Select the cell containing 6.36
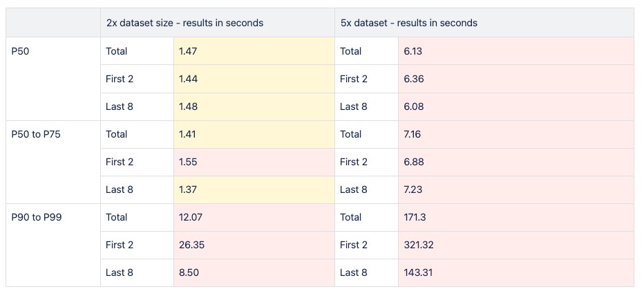The width and height of the screenshot is (644, 296). [x=515, y=79]
